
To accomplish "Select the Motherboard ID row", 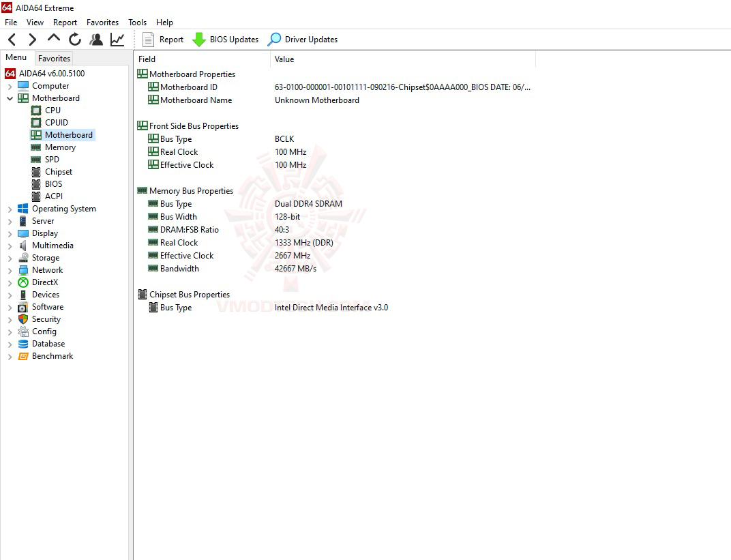I will [190, 87].
